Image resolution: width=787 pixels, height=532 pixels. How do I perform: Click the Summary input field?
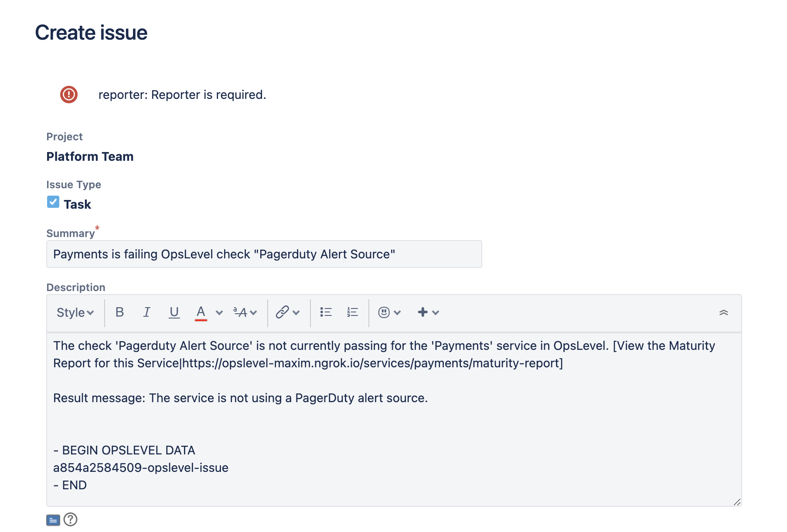[264, 254]
